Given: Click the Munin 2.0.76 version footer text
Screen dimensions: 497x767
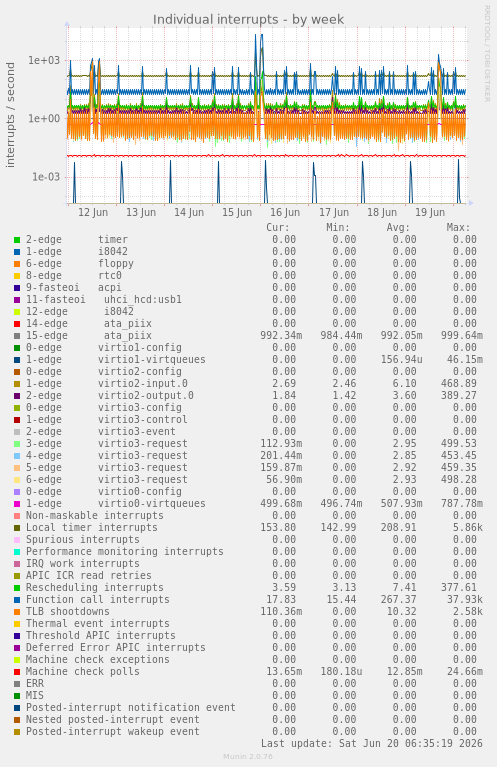Looking at the screenshot, I should click(x=248, y=757).
